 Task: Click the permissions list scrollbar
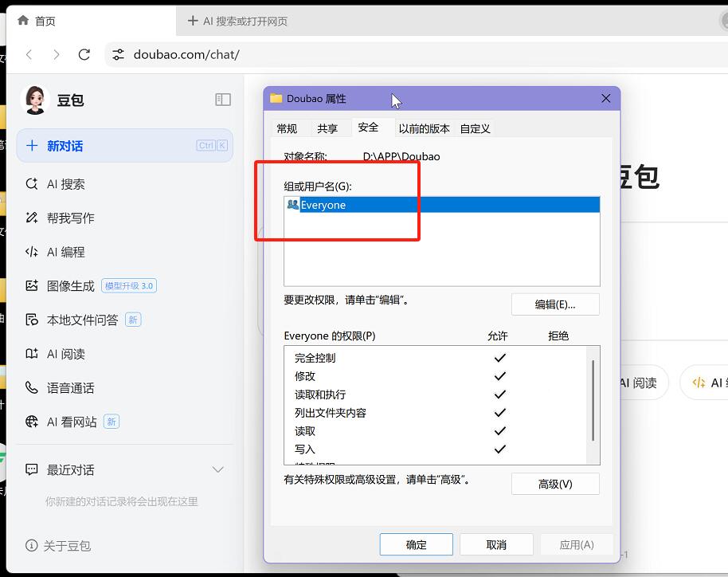click(593, 400)
